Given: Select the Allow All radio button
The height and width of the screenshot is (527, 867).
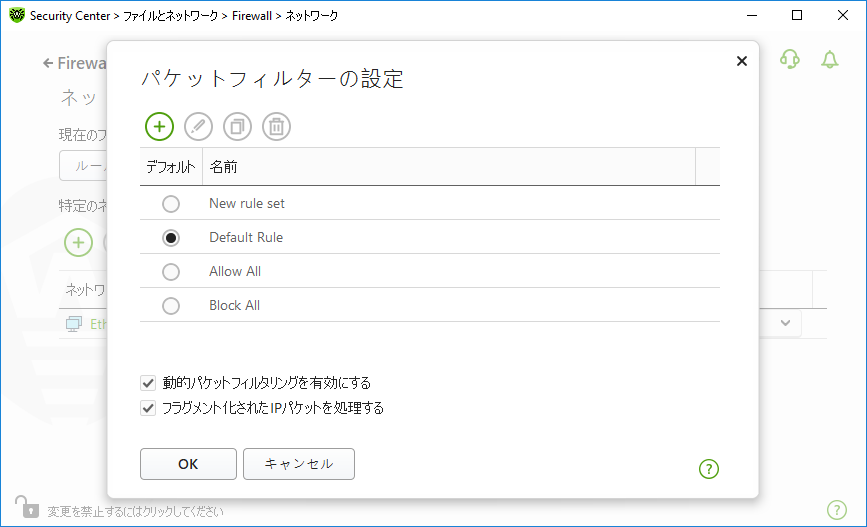Looking at the screenshot, I should pyautogui.click(x=171, y=272).
